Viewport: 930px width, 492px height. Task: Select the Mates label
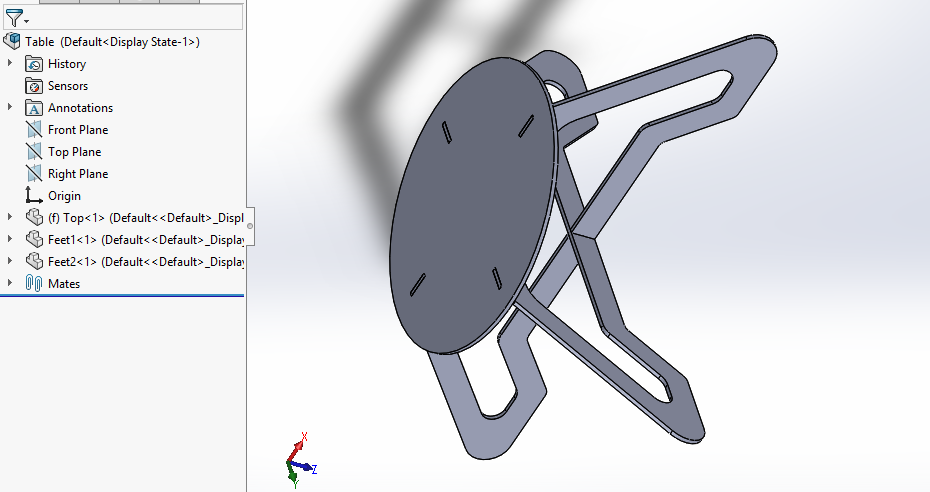point(64,283)
